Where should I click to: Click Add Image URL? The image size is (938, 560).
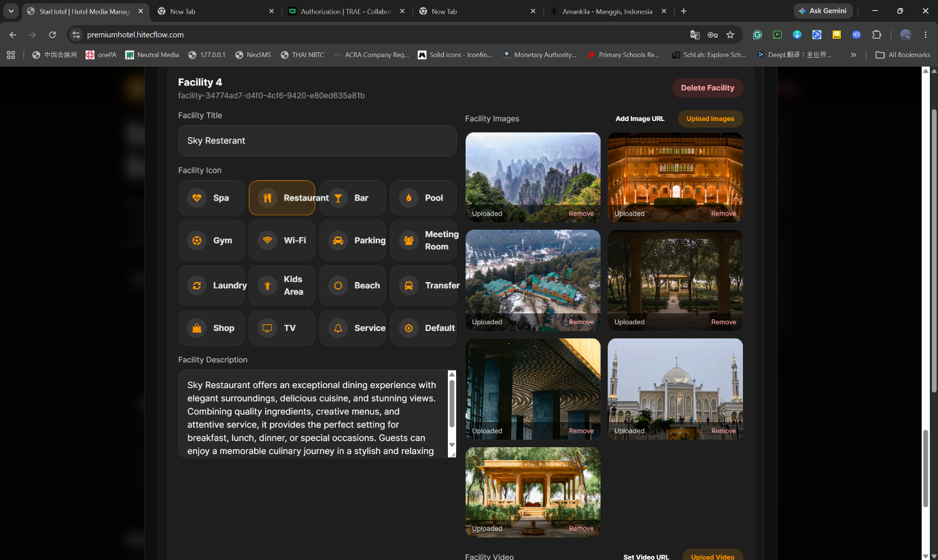click(x=640, y=119)
